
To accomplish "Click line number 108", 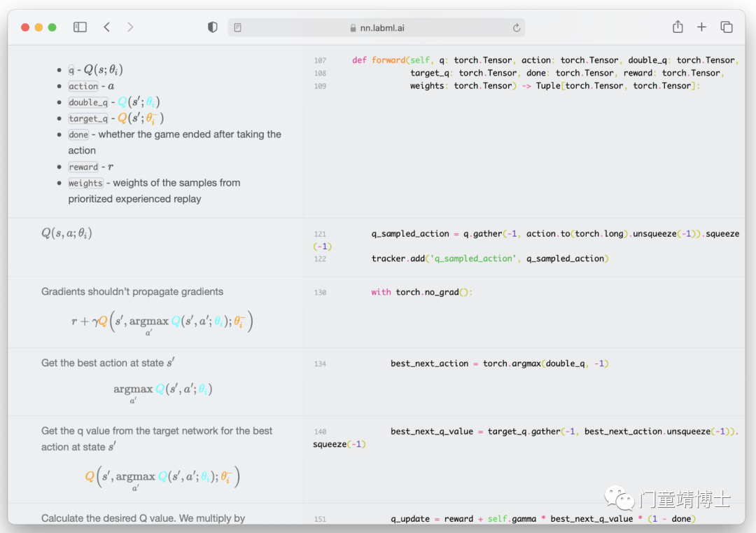I will click(x=320, y=74).
